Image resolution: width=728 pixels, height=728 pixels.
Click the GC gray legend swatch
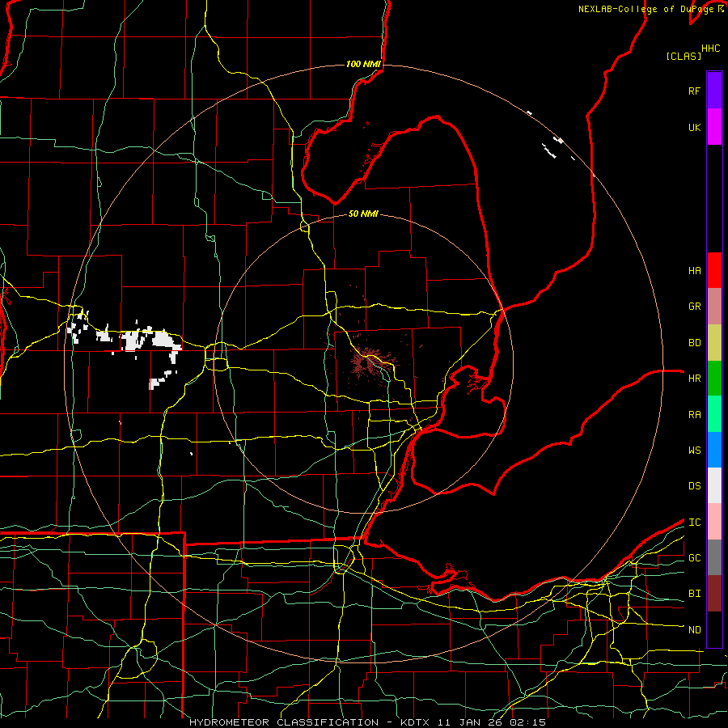coord(714,557)
